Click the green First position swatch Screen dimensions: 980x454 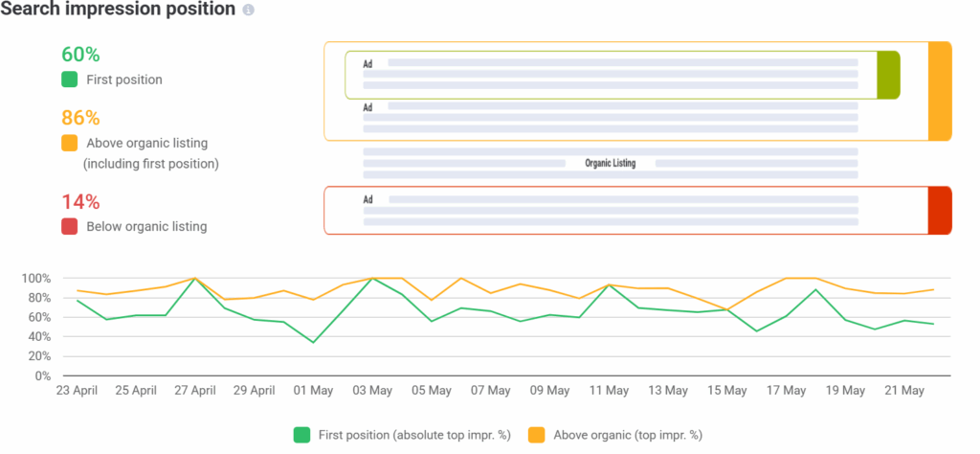click(x=69, y=79)
